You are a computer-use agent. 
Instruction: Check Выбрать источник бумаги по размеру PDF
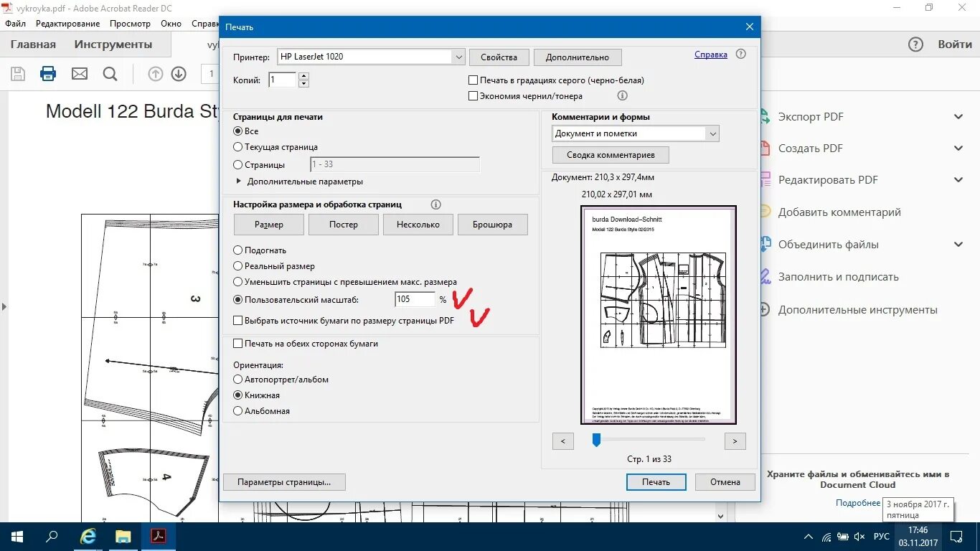click(238, 321)
